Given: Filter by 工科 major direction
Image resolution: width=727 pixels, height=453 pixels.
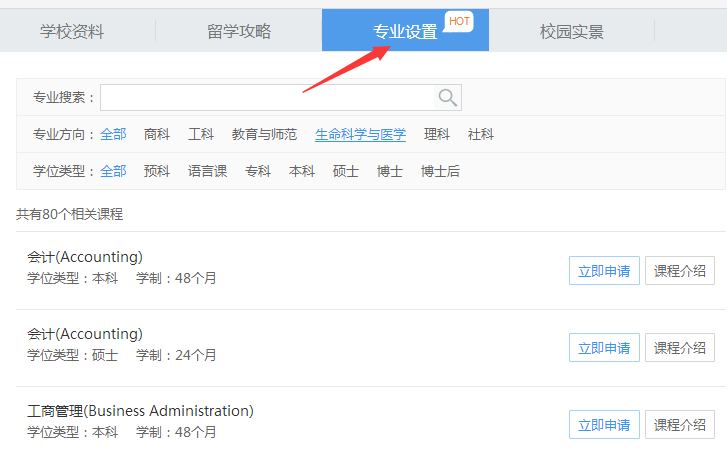Looking at the screenshot, I should [201, 134].
